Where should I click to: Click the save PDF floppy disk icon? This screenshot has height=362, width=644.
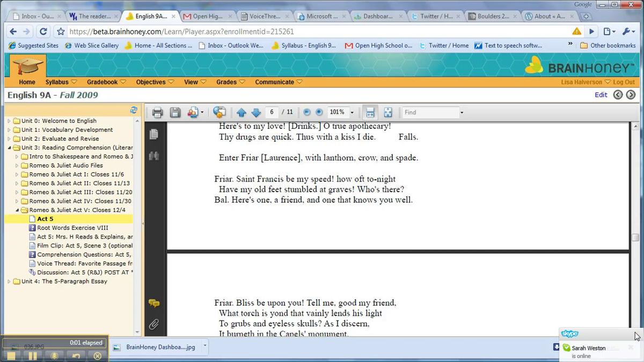pos(175,112)
